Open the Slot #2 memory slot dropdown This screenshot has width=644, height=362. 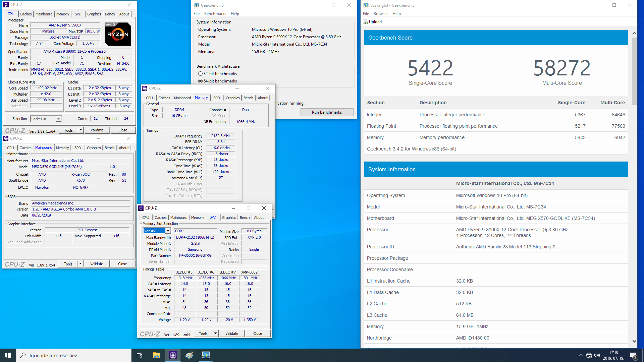[x=168, y=231]
